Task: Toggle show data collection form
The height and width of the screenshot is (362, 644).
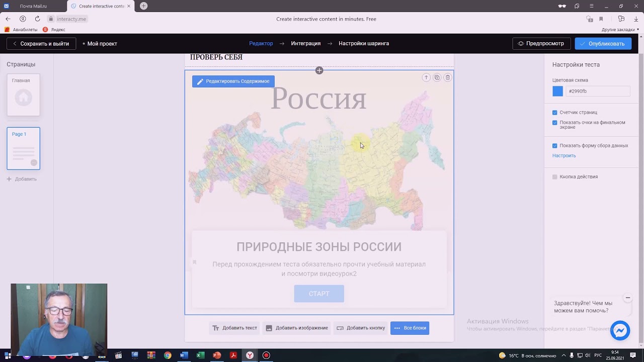Action: [555, 146]
